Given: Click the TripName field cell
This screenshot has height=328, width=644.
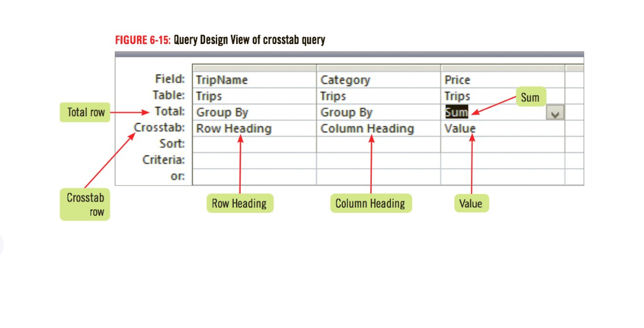Looking at the screenshot, I should pos(254,80).
